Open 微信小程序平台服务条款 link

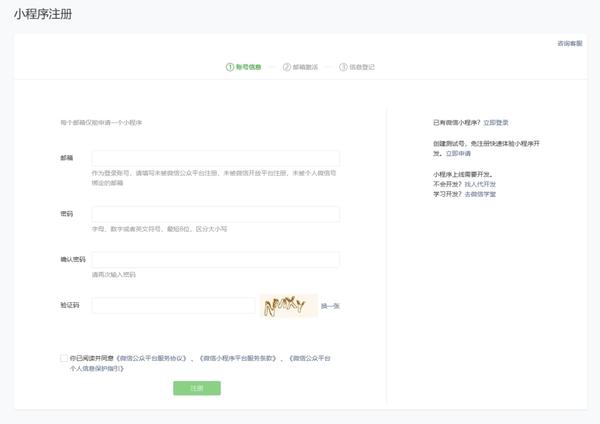pos(236,358)
